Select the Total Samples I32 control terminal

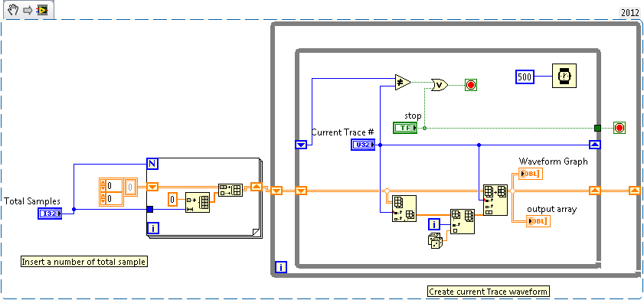[50, 214]
